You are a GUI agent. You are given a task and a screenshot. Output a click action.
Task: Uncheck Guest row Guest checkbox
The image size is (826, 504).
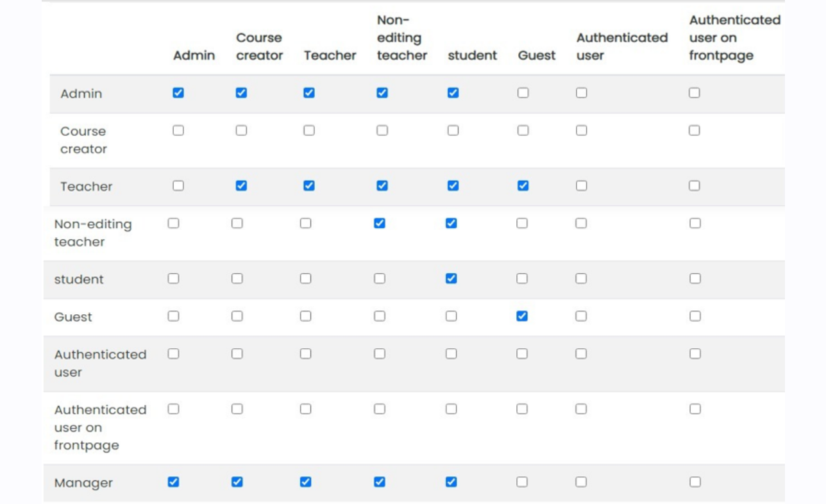(x=522, y=316)
